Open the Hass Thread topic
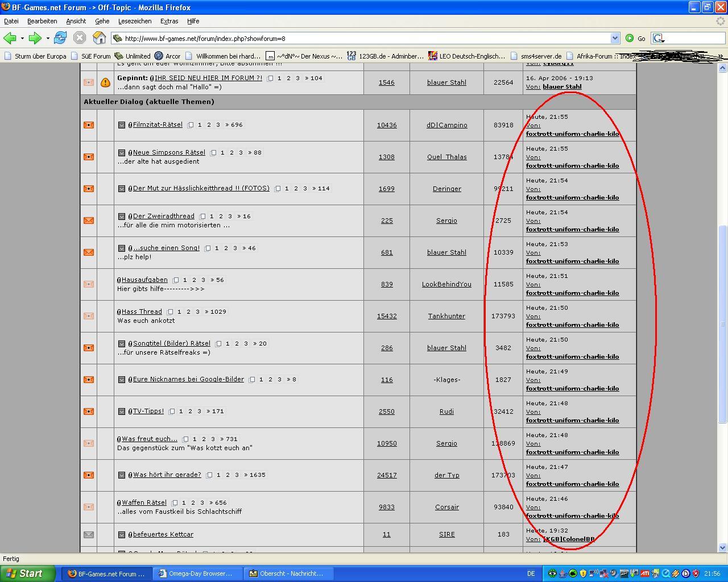The height and width of the screenshot is (582, 728). click(x=142, y=311)
